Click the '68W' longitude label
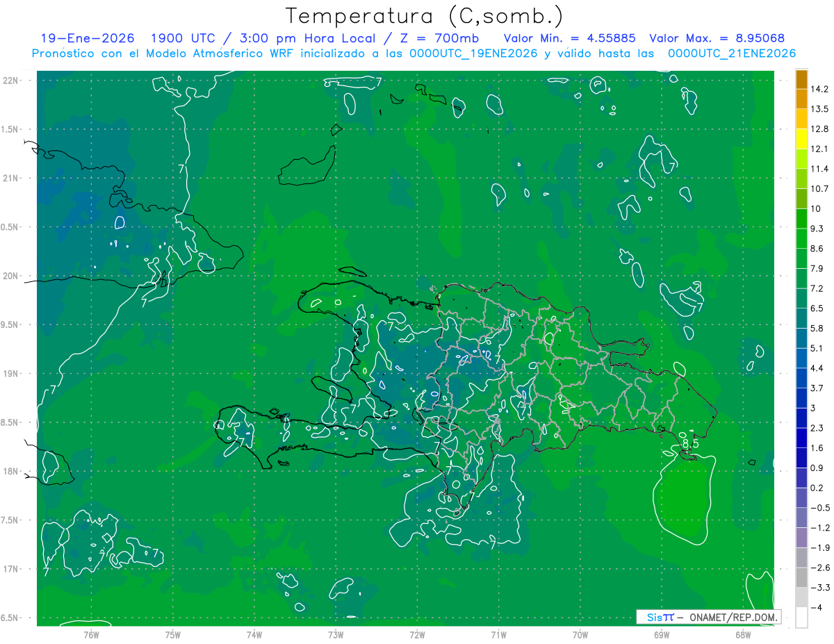 click(x=743, y=635)
